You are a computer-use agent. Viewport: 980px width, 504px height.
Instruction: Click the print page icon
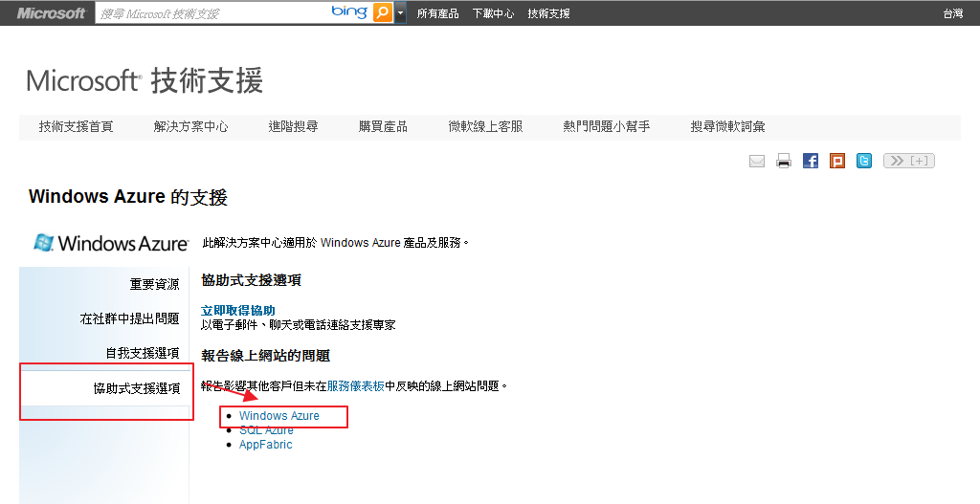pyautogui.click(x=784, y=161)
